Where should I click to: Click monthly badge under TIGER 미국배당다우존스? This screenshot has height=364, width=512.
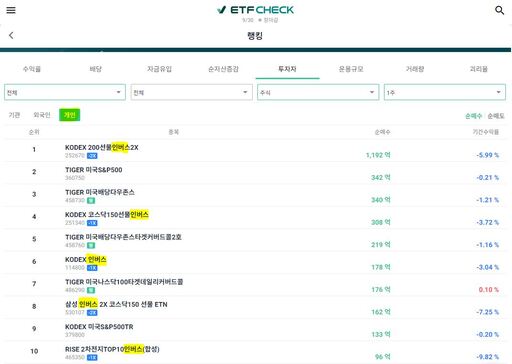pos(91,200)
